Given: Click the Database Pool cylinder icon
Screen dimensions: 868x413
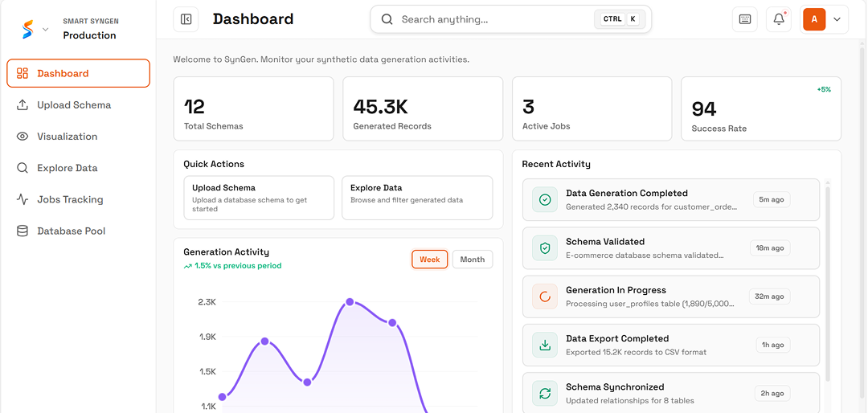Looking at the screenshot, I should (x=23, y=231).
